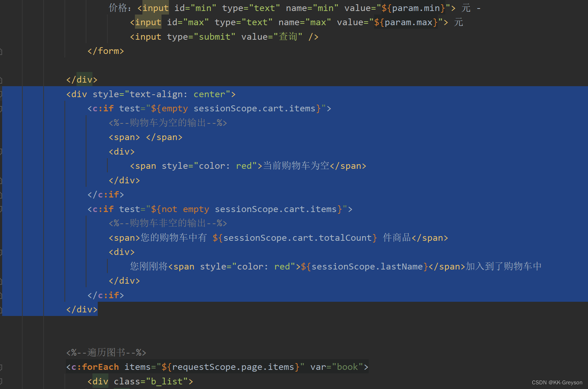This screenshot has width=588, height=389.
Task: Click the text '您刚刚将'
Action: point(149,266)
